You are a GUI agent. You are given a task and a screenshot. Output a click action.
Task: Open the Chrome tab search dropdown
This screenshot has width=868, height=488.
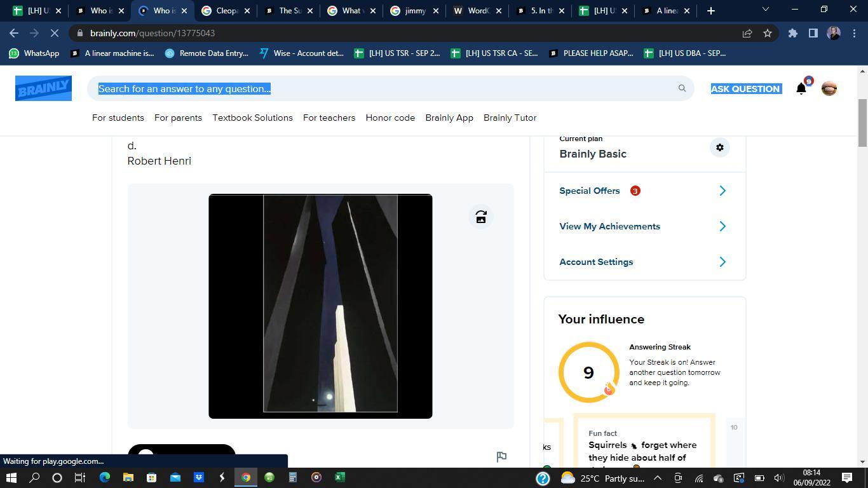coord(765,10)
